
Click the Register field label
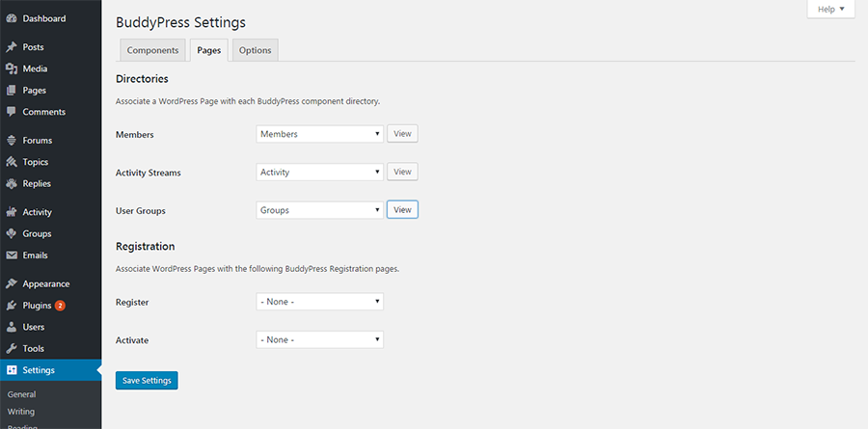[x=132, y=303]
